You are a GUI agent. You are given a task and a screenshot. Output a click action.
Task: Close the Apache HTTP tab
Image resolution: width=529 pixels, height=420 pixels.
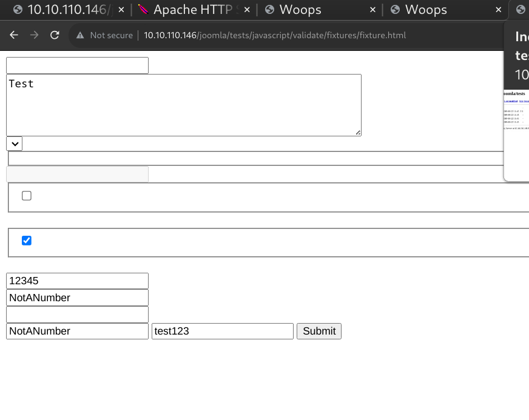(247, 10)
